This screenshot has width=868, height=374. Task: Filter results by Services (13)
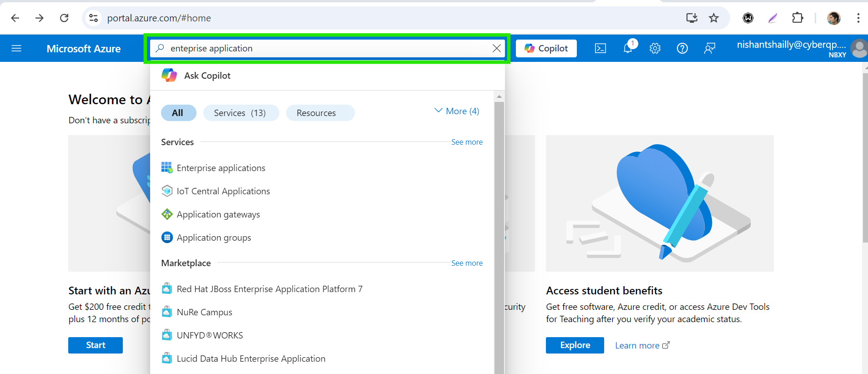241,113
